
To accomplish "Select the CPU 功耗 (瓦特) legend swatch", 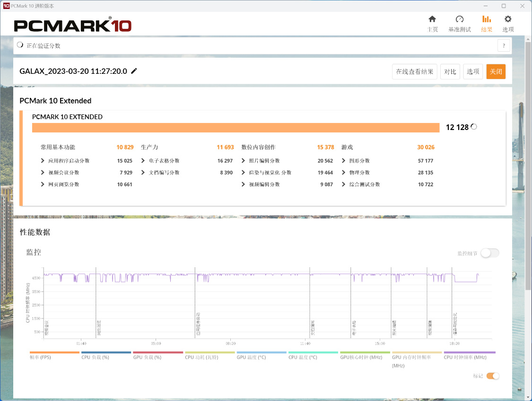I will click(209, 352).
